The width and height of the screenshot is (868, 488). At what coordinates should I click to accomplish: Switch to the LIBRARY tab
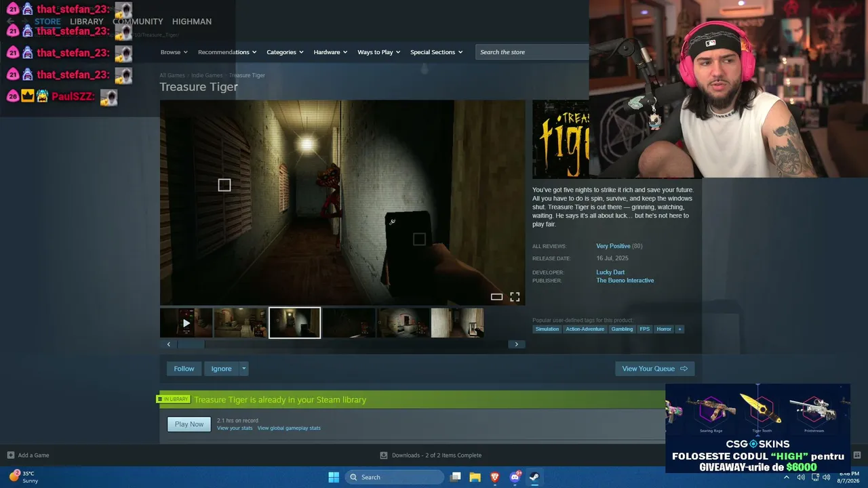point(87,22)
